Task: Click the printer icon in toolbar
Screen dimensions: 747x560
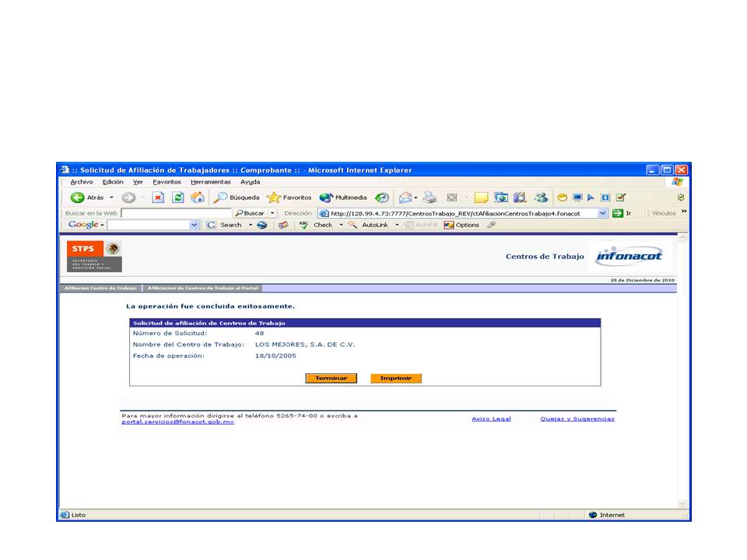Action: coord(430,198)
